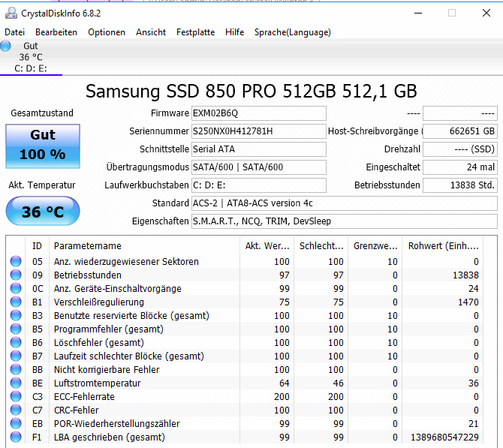Click the Übertragungsmodus field
This screenshot has width=503, height=448.
coord(259,167)
